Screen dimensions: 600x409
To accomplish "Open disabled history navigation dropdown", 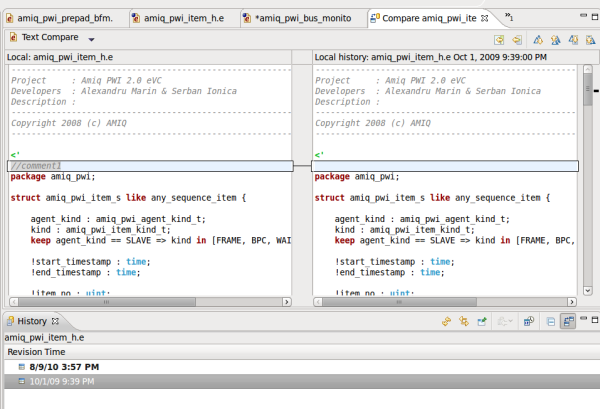I will (505, 321).
